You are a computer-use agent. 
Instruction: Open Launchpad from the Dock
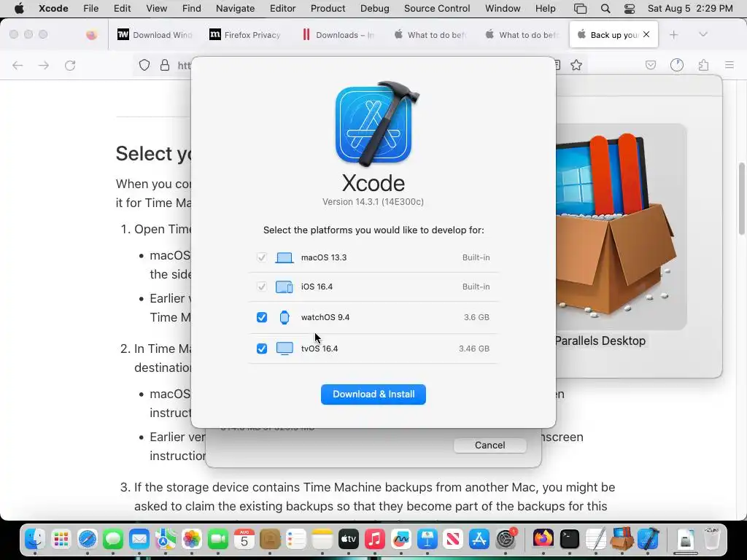[x=61, y=539]
